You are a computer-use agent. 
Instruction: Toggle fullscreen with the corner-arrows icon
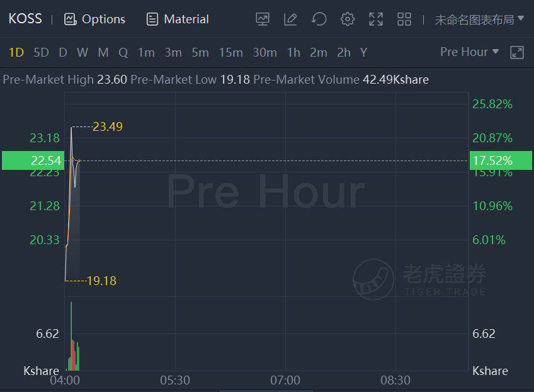pos(376,19)
